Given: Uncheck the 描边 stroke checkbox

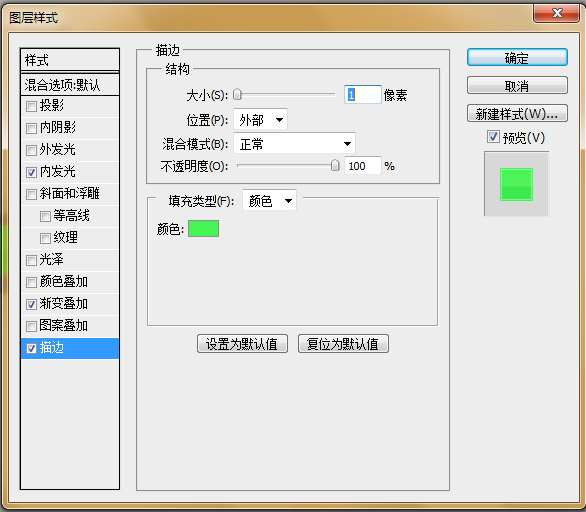Looking at the screenshot, I should point(31,349).
